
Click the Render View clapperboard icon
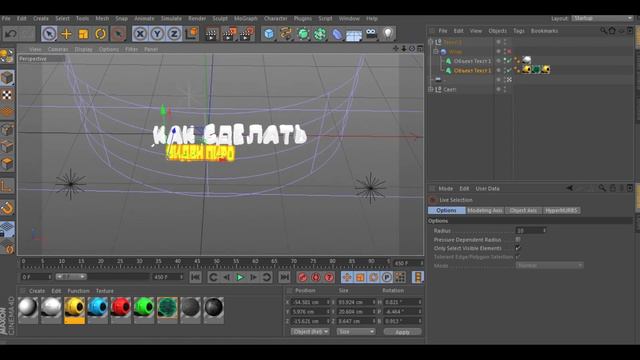[x=211, y=34]
